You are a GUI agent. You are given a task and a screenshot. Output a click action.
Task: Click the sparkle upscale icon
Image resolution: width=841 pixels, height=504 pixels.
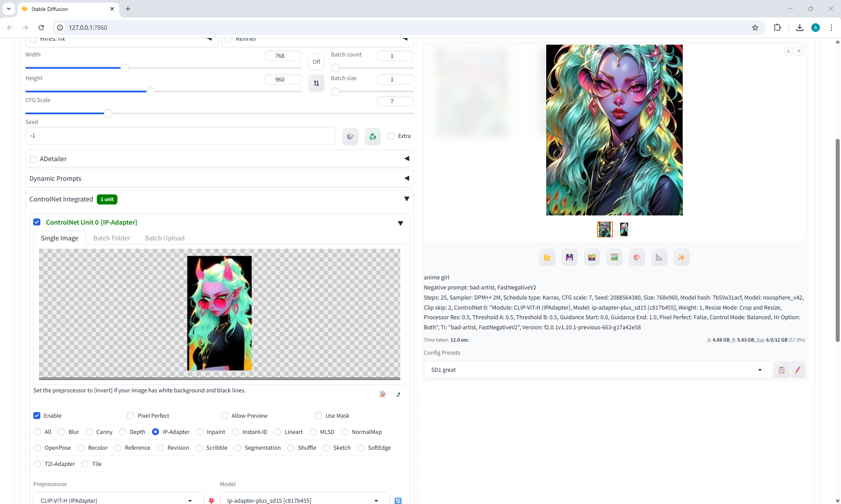tap(682, 257)
